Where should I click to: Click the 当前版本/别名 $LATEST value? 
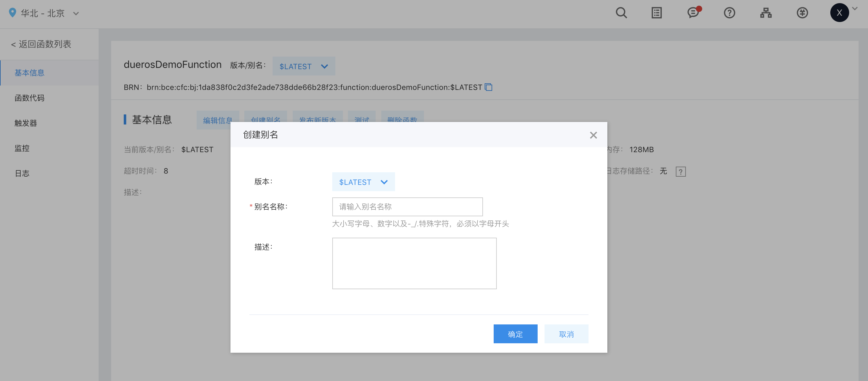197,149
